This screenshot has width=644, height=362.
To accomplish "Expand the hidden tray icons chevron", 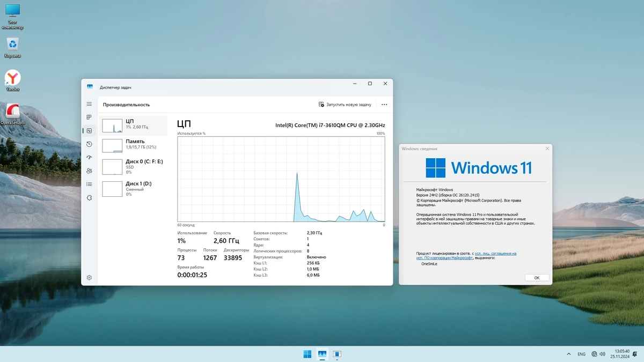I will coord(569,354).
